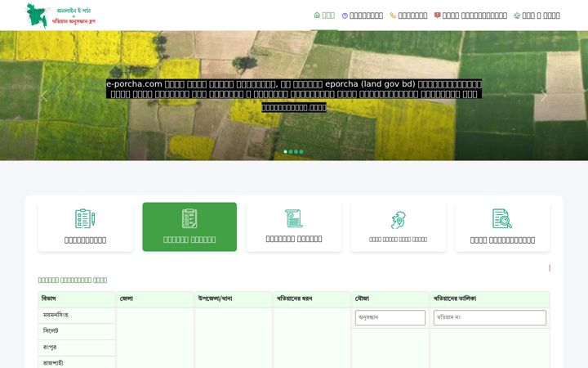
Task: Open the nav item with purple question icon
Action: [363, 16]
